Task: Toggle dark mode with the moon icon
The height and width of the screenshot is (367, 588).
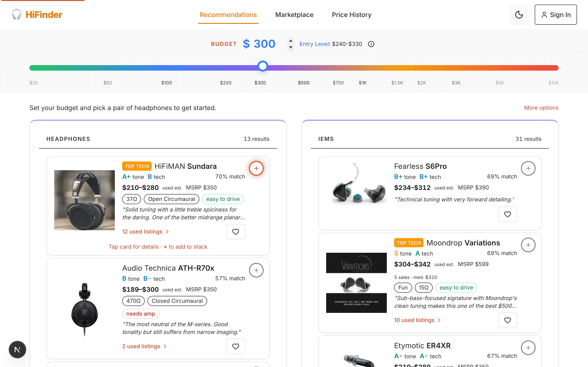Action: [x=519, y=14]
